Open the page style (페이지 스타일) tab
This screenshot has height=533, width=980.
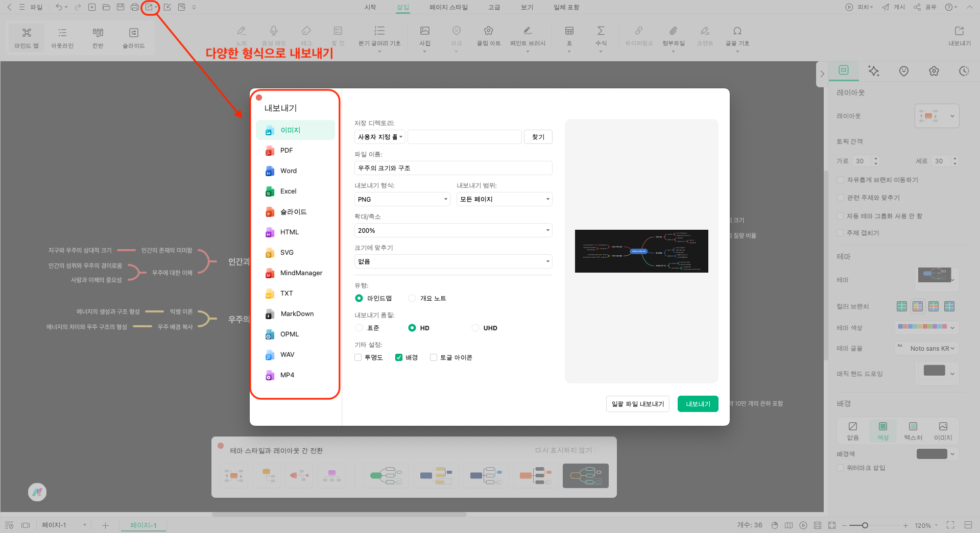[448, 7]
